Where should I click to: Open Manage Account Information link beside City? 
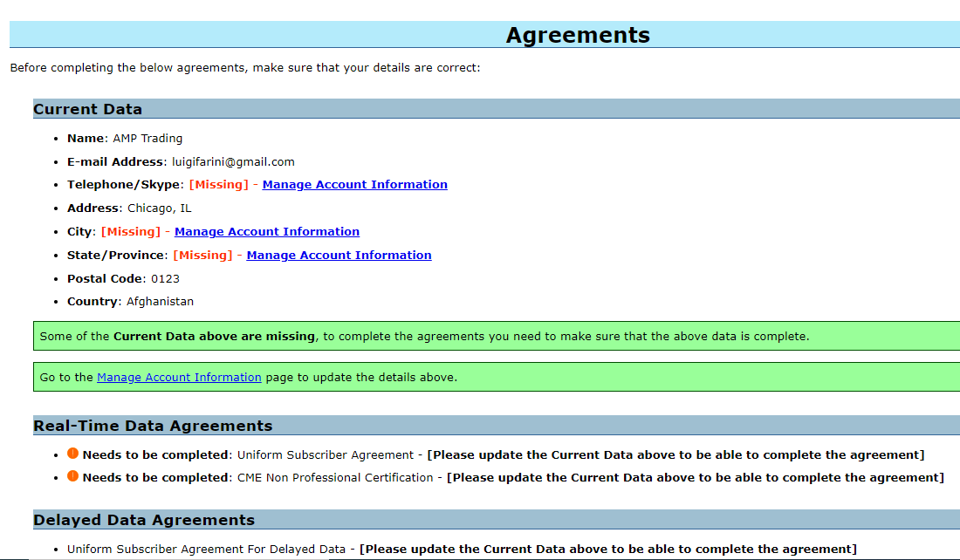tap(267, 232)
